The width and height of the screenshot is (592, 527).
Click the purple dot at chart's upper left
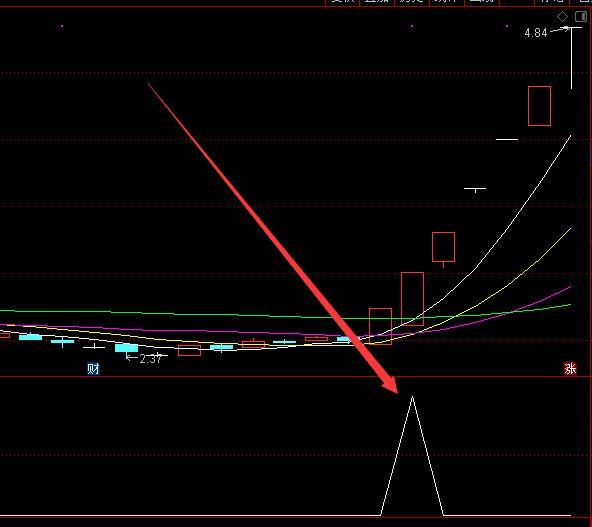pos(62,26)
